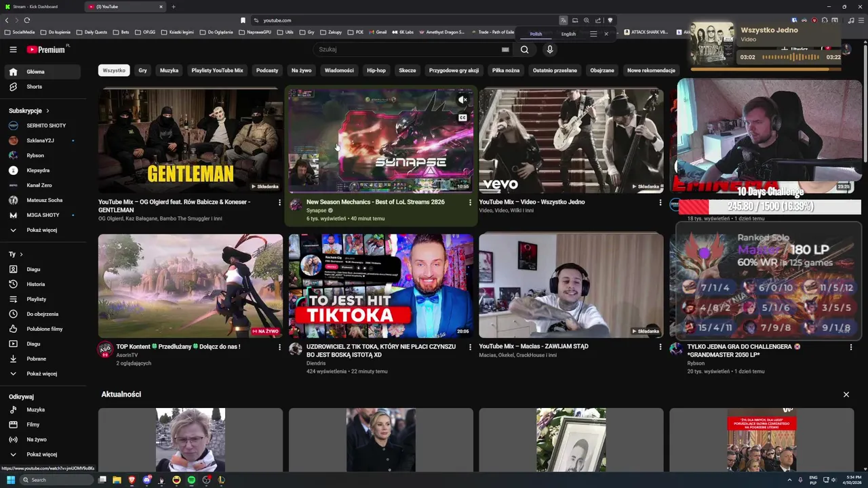
Task: Open Główna in the sidebar
Action: point(42,72)
